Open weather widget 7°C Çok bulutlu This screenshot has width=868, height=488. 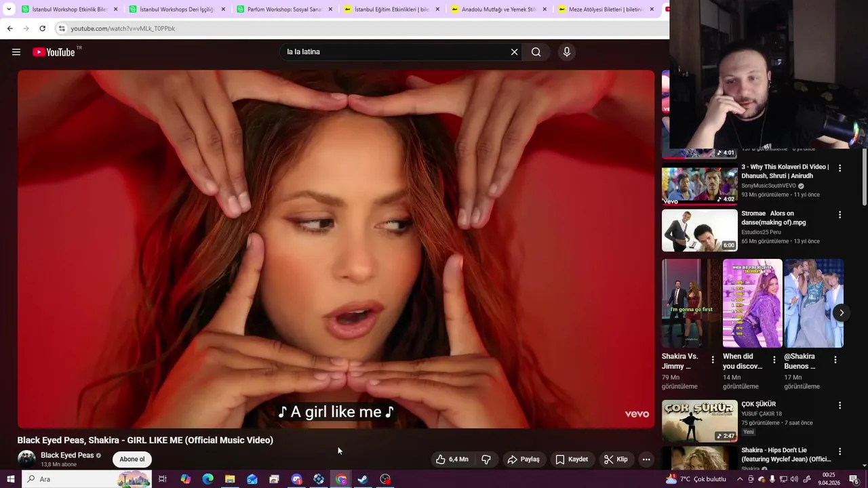(x=696, y=479)
